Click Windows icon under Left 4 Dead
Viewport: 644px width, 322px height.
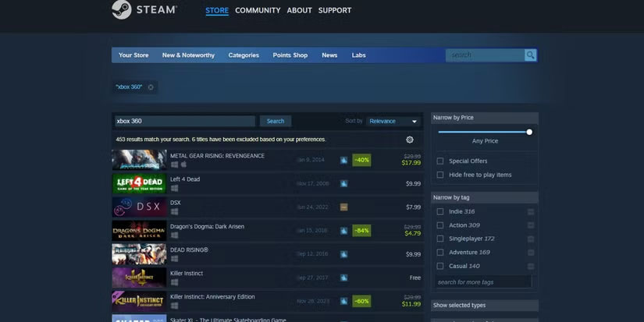174,188
